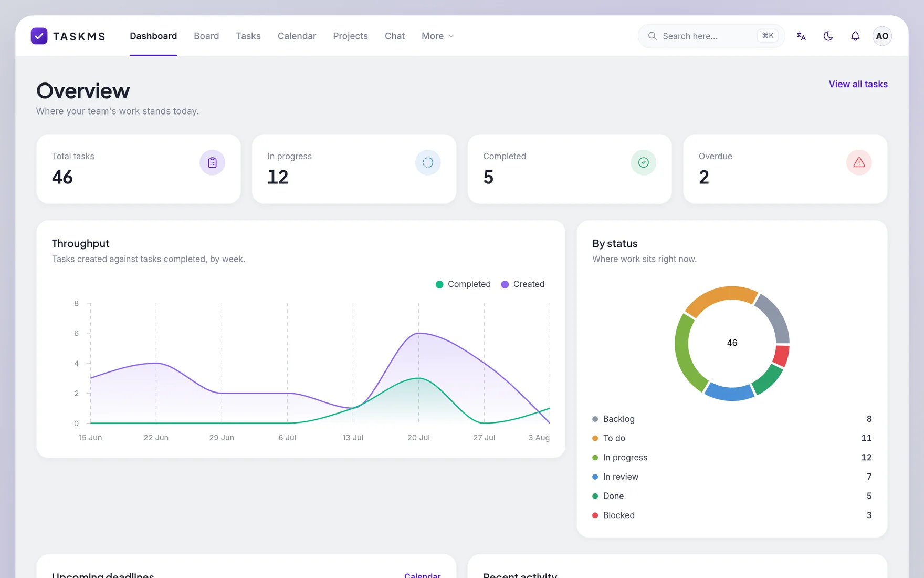This screenshot has width=924, height=578.
Task: Select the Blocked status row
Action: (x=732, y=515)
